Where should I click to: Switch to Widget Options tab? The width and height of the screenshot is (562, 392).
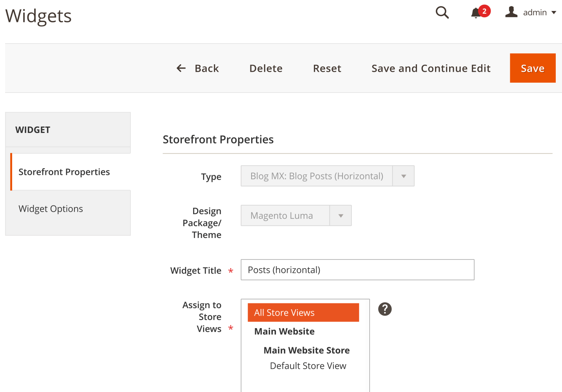(68, 209)
